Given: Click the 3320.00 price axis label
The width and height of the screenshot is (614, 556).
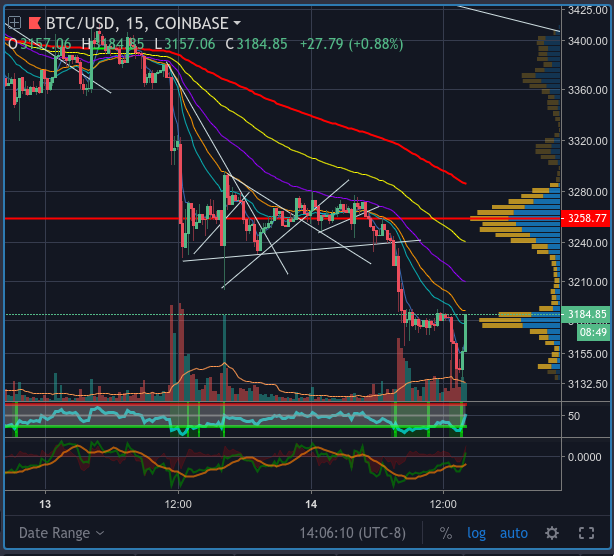Looking at the screenshot, I should [588, 141].
